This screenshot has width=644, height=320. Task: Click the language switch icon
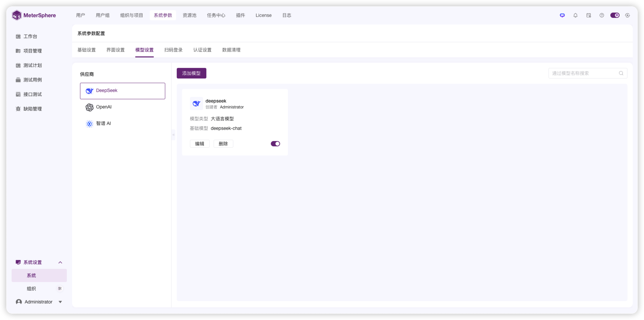pos(627,15)
